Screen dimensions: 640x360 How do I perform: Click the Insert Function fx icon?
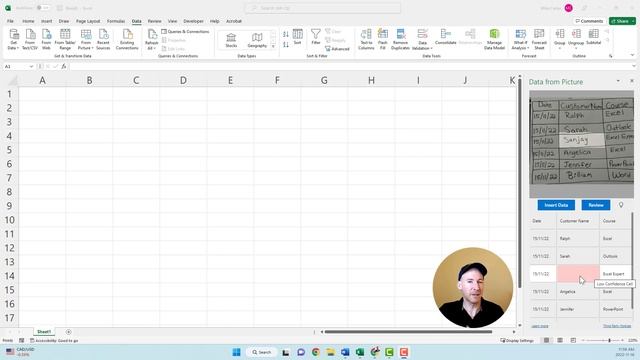[x=64, y=66]
